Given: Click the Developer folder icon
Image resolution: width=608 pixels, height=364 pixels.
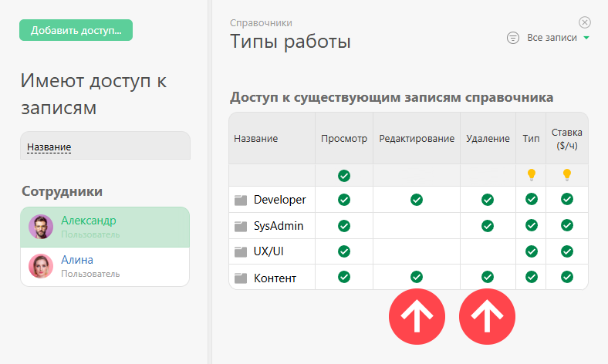Looking at the screenshot, I should [241, 200].
